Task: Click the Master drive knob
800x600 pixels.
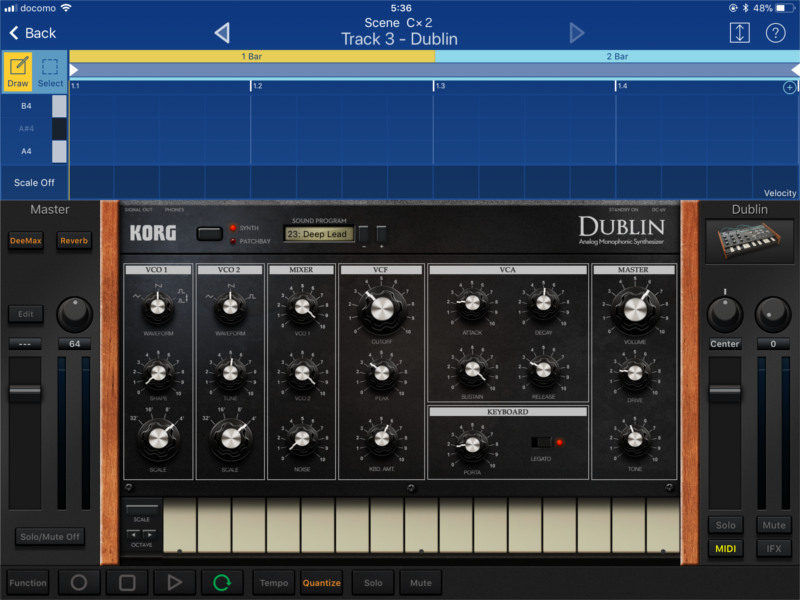Action: 635,373
